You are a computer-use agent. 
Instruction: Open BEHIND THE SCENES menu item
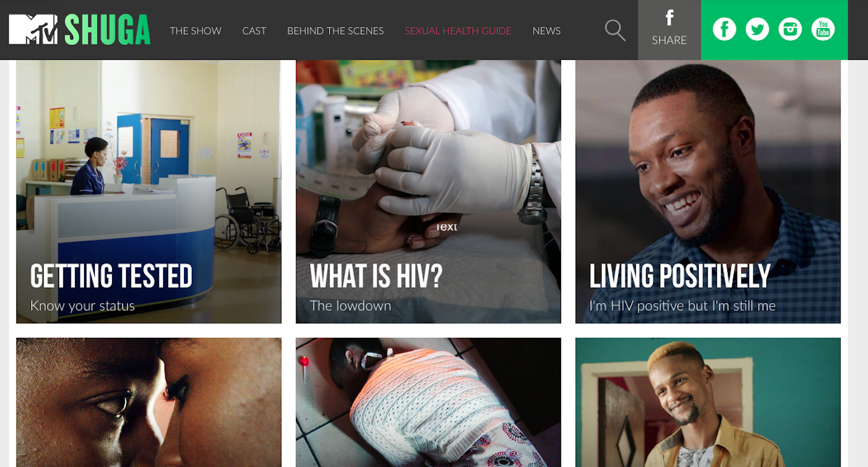pyautogui.click(x=336, y=30)
